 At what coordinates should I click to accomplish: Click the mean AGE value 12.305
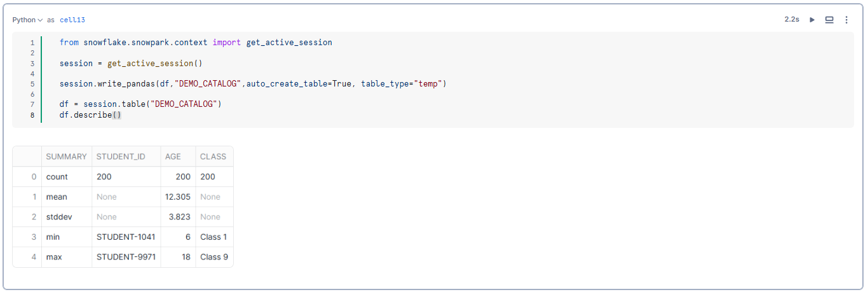(178, 197)
